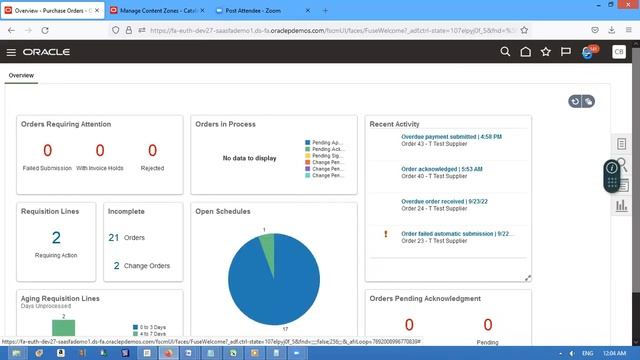Bookmark this page with star icon

(524, 30)
